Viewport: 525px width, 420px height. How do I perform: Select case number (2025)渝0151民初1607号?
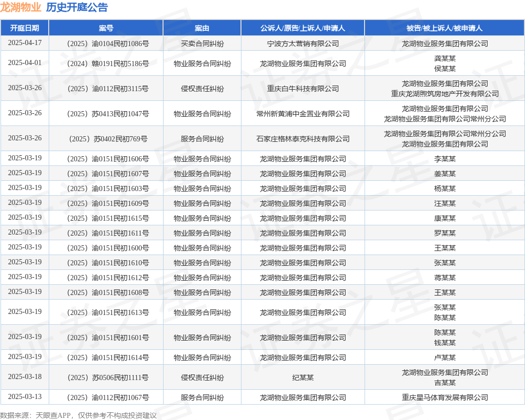[108, 174]
